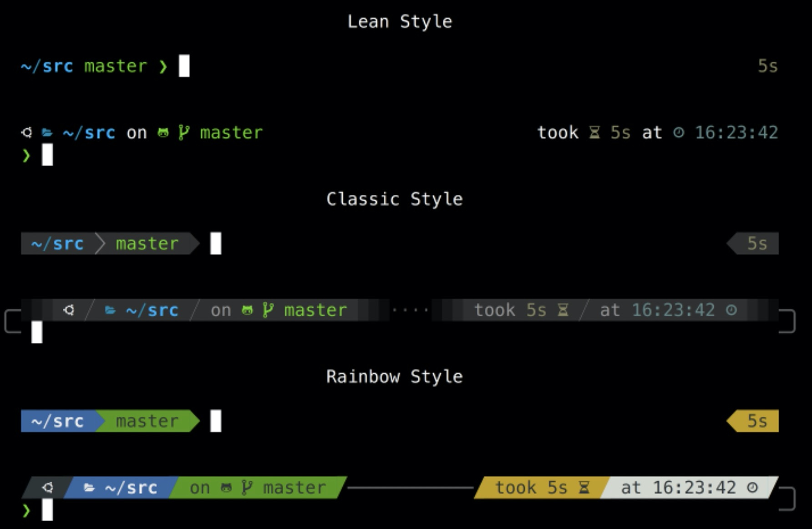Click the clock icon in Rainbow white segment
The image size is (812, 529).
click(752, 488)
